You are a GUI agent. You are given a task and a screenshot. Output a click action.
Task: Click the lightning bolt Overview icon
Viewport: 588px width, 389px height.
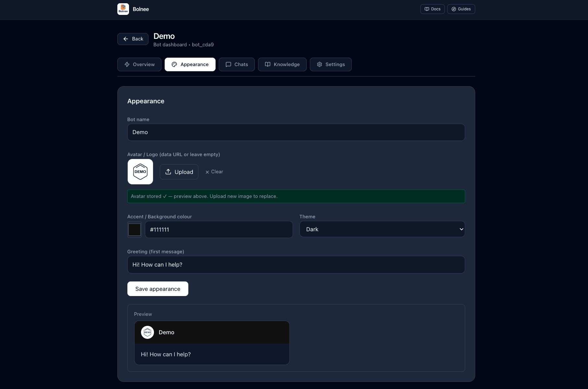(x=127, y=64)
